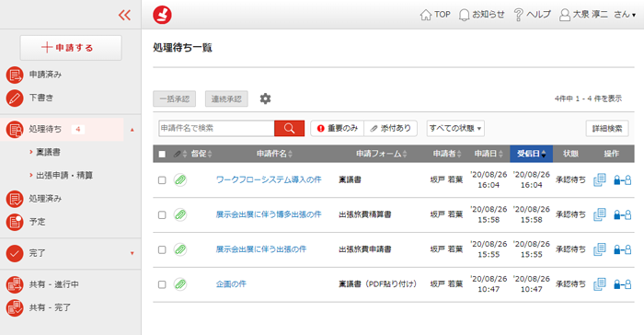Sort by 督促 column

coord(201,154)
